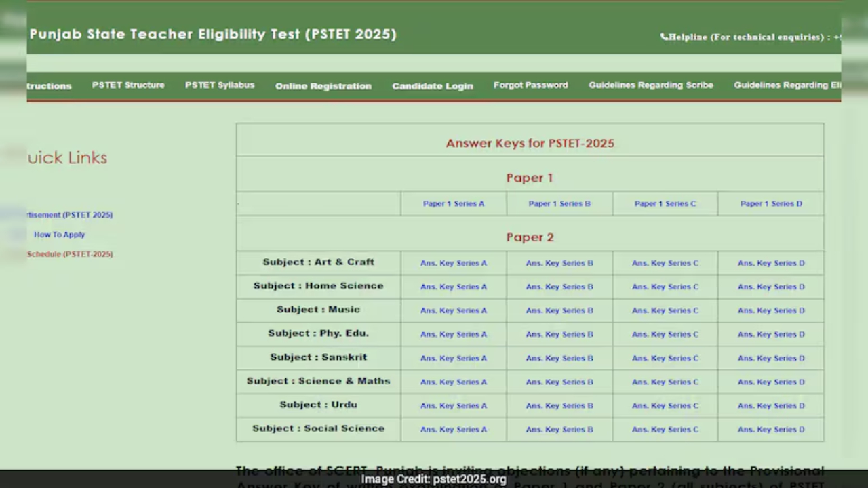
Task: Open Music Ans. Key Series C
Action: pyautogui.click(x=665, y=310)
